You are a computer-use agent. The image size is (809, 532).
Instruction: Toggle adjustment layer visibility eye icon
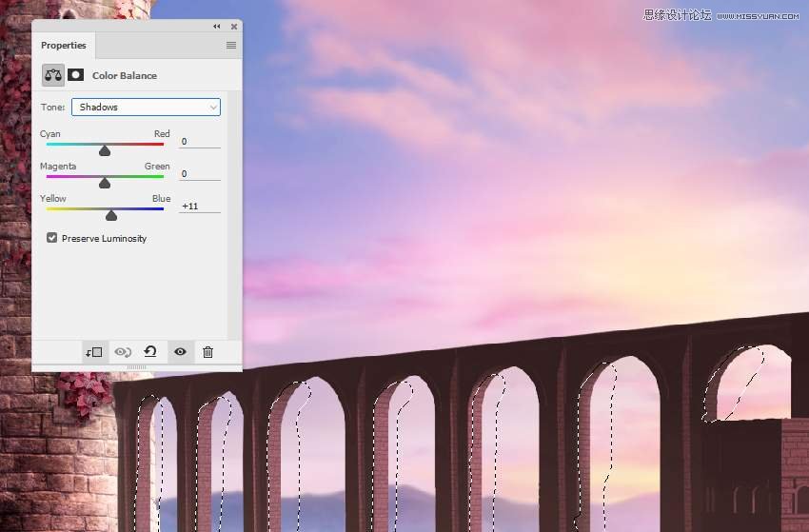point(180,352)
